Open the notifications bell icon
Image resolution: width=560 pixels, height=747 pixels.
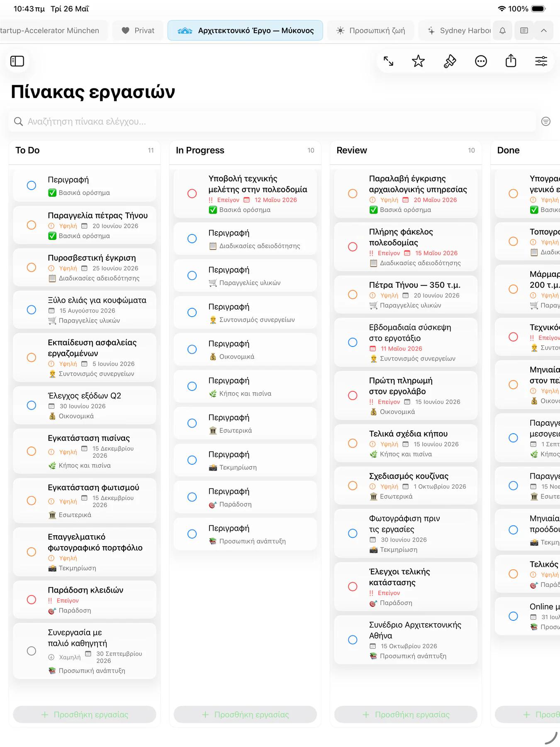tap(502, 31)
